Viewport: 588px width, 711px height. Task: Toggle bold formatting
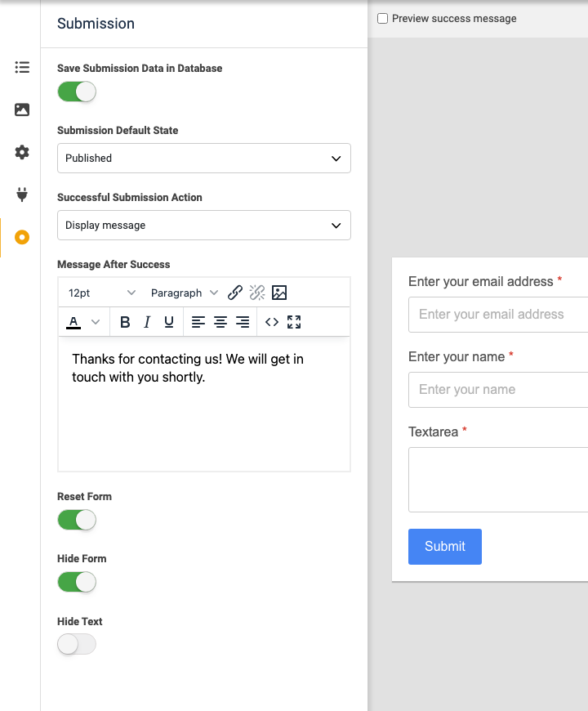pos(125,322)
